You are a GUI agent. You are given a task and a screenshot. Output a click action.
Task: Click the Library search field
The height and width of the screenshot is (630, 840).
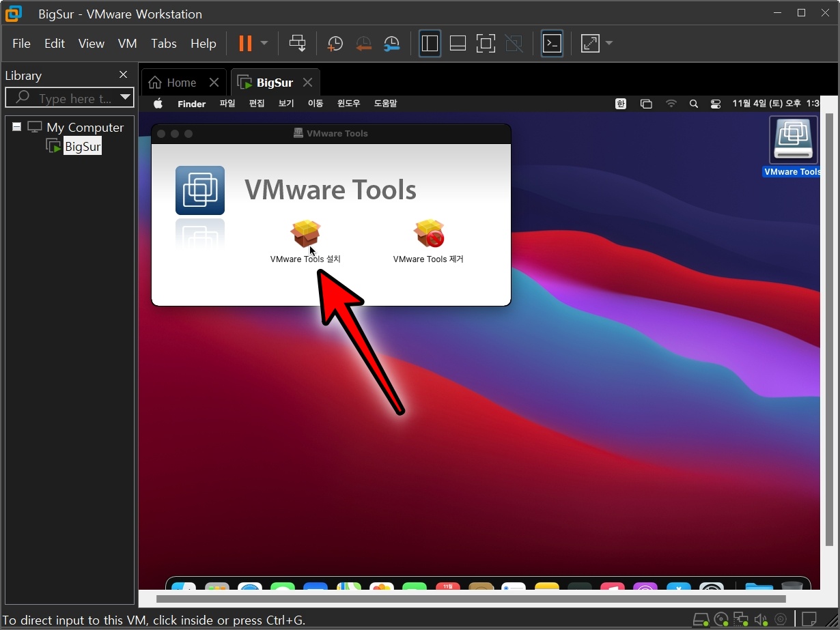[x=70, y=98]
